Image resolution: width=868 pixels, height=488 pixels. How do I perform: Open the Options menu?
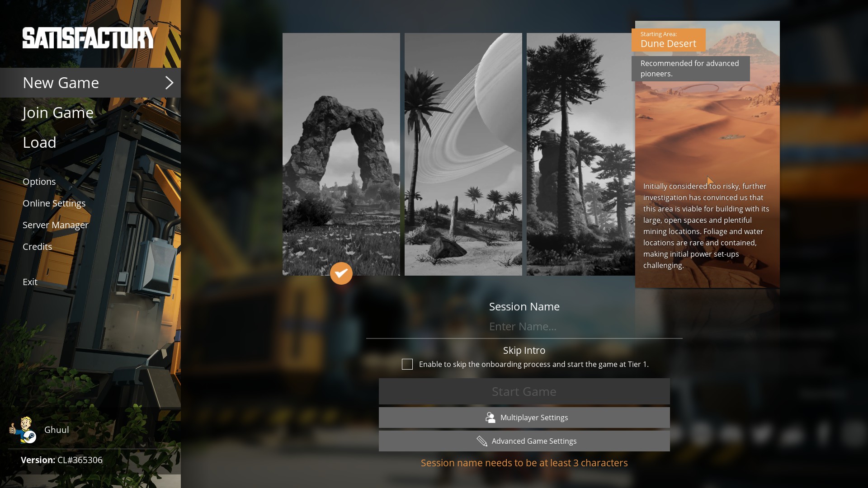point(39,181)
